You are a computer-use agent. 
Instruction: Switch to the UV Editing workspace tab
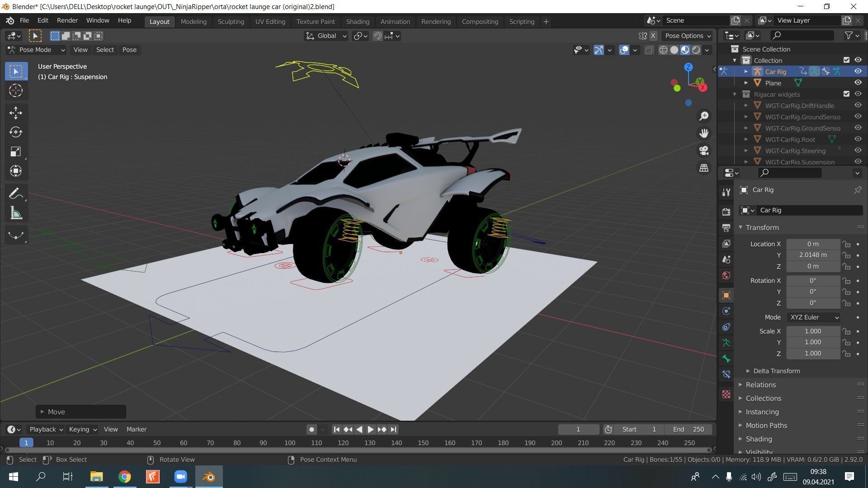[270, 22]
